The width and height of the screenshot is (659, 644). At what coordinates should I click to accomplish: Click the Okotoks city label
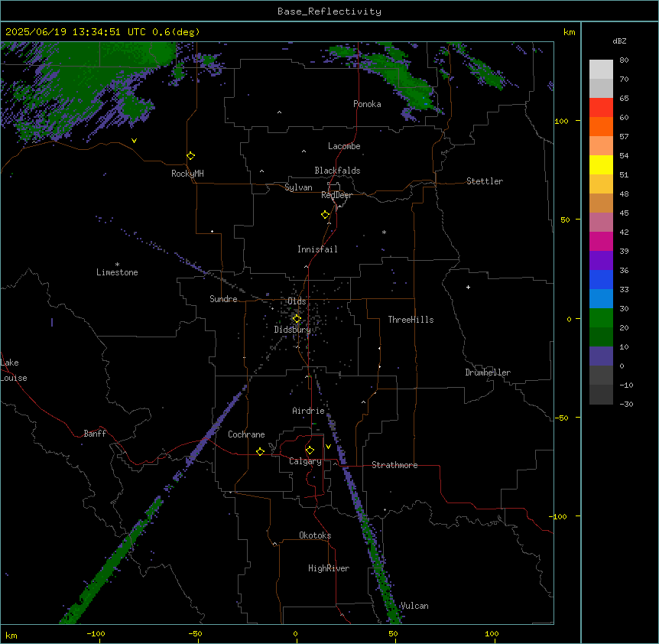pos(315,535)
